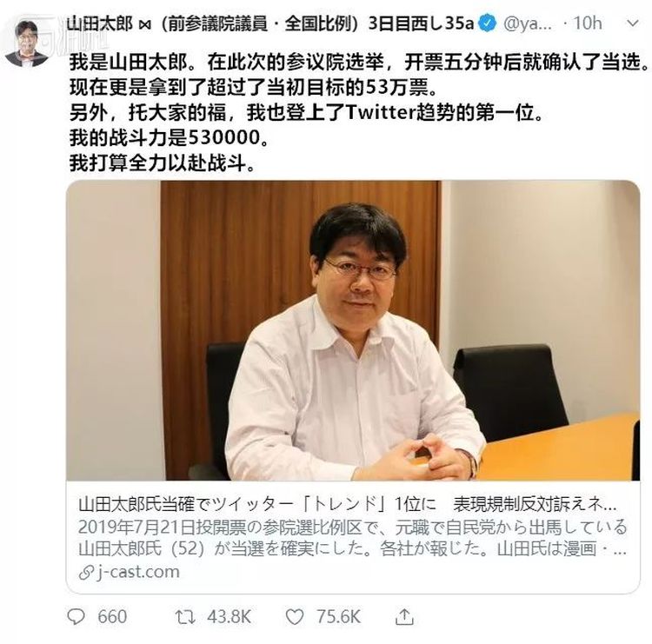Click the link chain icon beside j-cast.com
652x644 pixels.
(86, 573)
